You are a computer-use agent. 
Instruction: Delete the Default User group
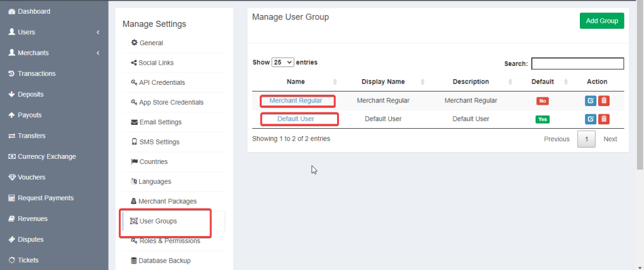tap(604, 119)
